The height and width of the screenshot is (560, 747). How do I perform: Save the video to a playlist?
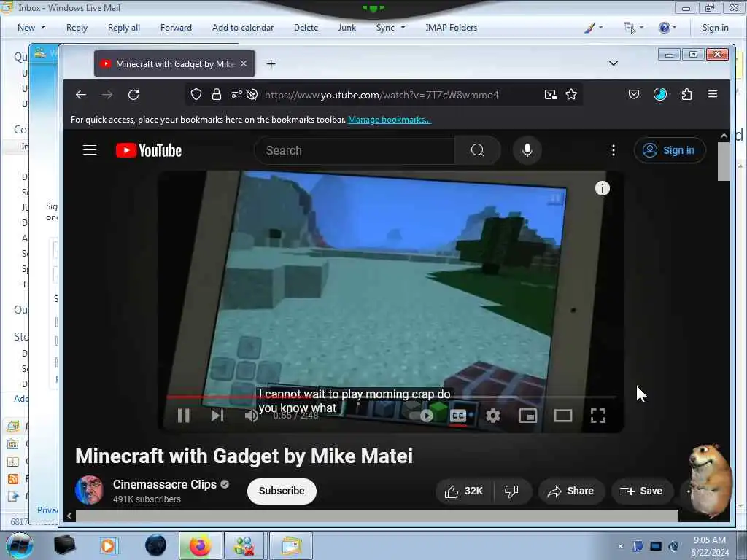pos(641,491)
